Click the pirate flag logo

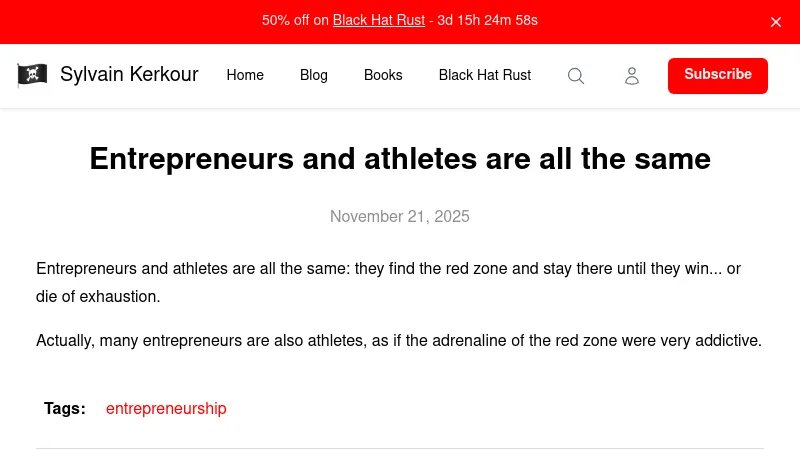(32, 75)
